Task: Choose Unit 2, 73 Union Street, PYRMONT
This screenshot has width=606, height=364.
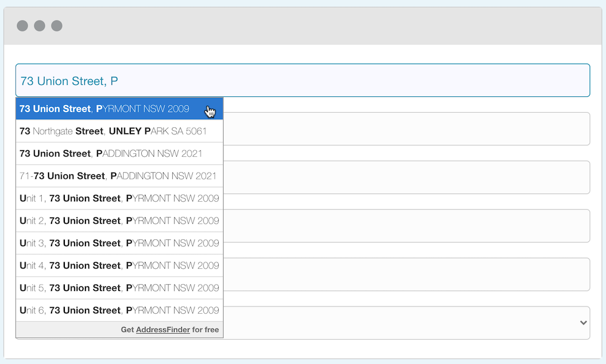Action: pos(119,220)
